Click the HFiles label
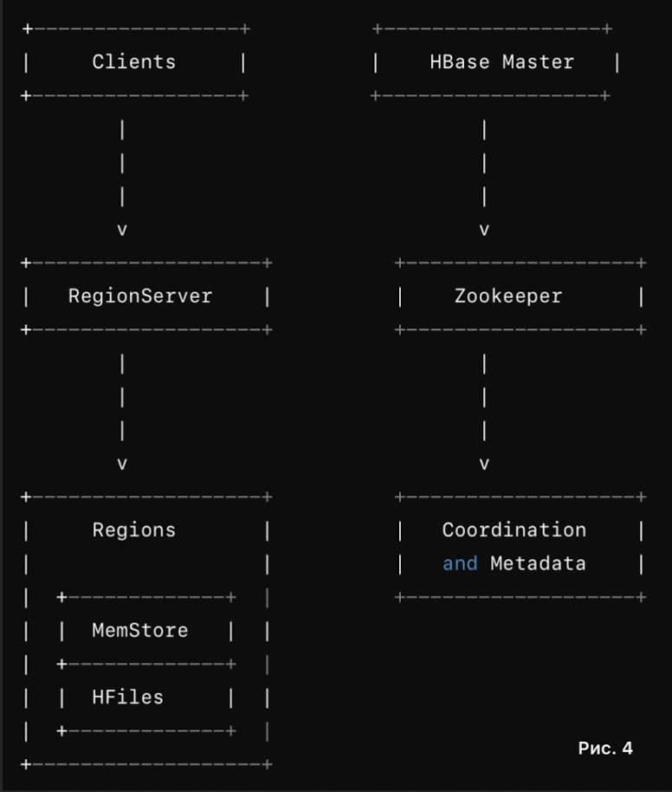672x792 pixels. point(127,697)
